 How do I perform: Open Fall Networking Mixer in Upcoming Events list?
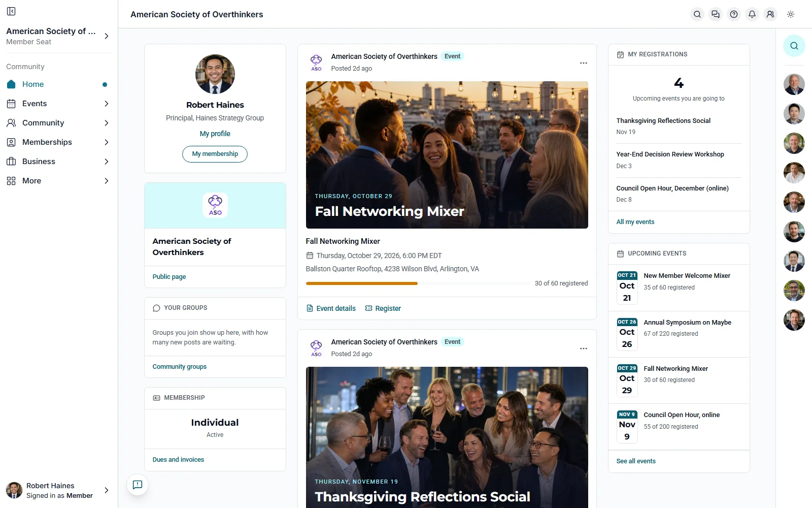(x=679, y=380)
